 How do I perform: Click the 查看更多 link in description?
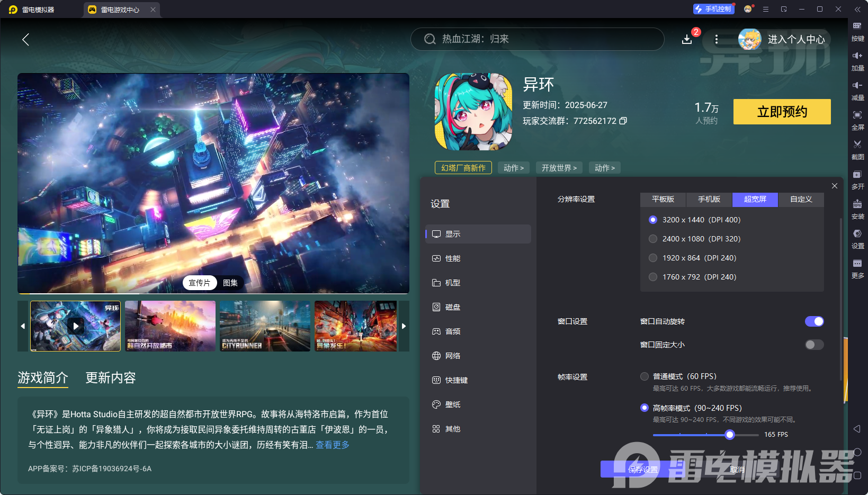coord(333,445)
